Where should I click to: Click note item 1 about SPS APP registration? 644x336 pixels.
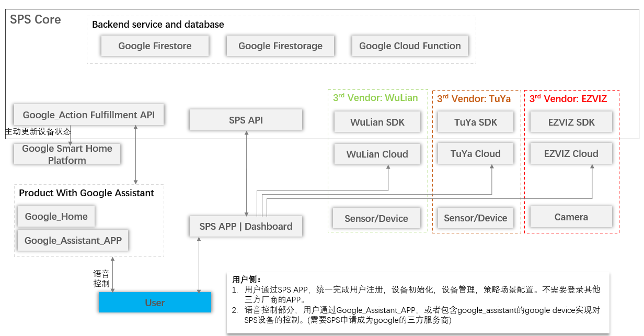click(416, 294)
